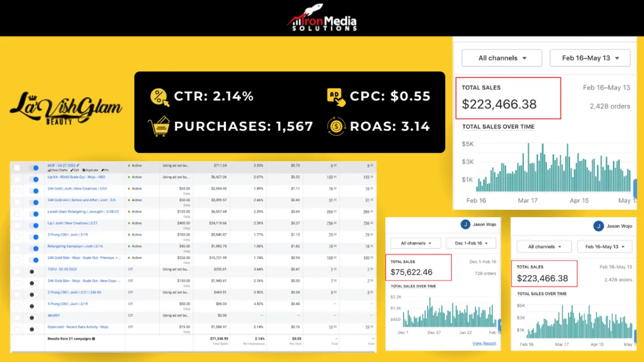644x362 pixels.
Task: Click the $0.55 Per Click total value
Action: pos(296,339)
